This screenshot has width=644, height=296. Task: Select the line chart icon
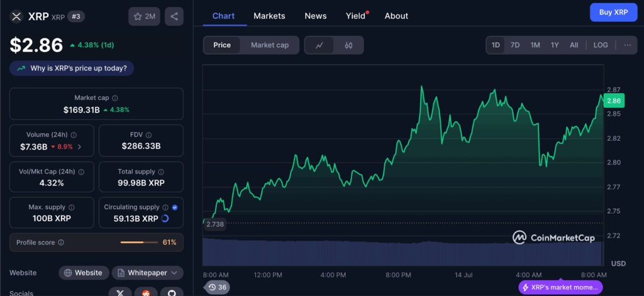(319, 45)
